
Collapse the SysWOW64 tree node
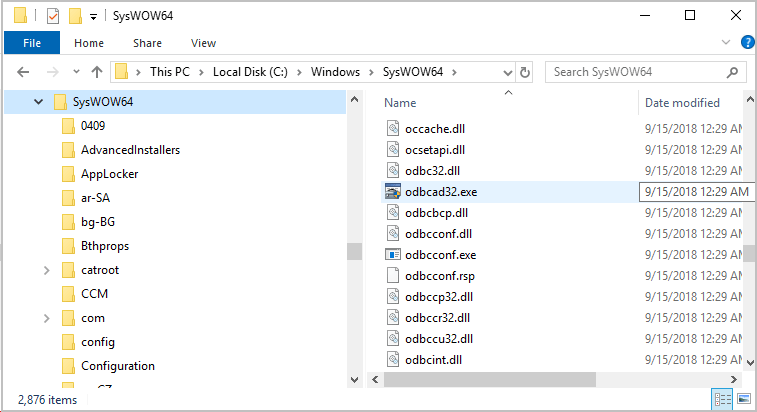point(38,102)
